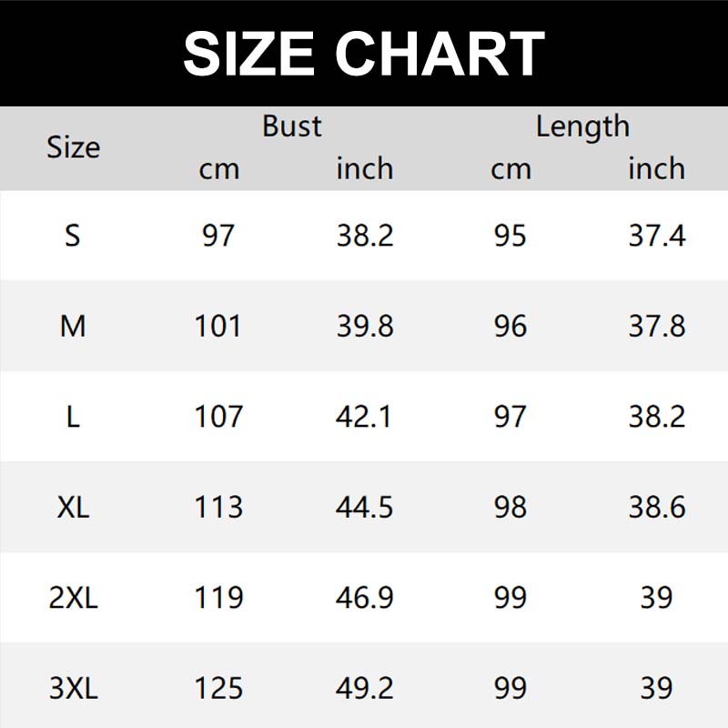
Task: Select the M size row label
Action: [x=73, y=326]
